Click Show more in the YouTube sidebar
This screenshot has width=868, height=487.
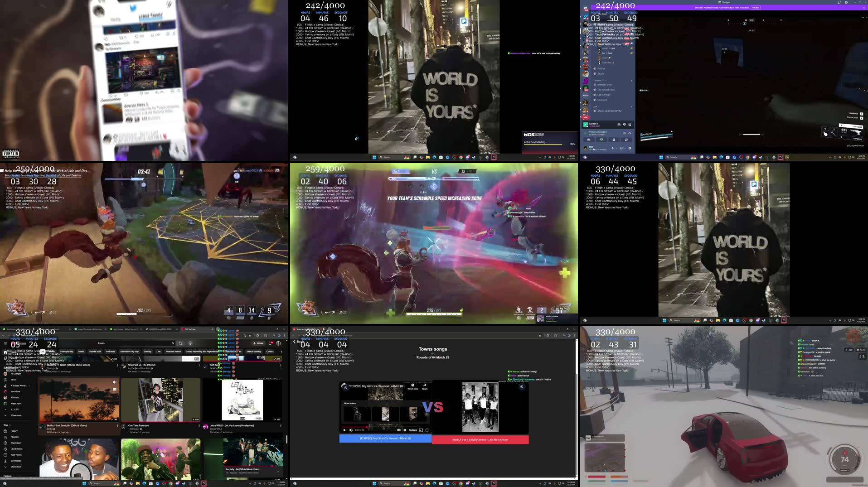[x=16, y=415]
